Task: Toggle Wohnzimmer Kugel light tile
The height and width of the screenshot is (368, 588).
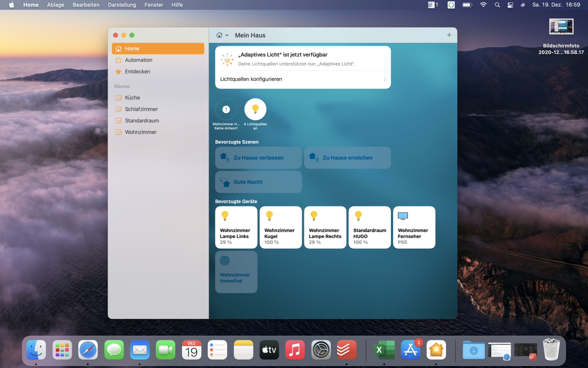Action: (281, 227)
